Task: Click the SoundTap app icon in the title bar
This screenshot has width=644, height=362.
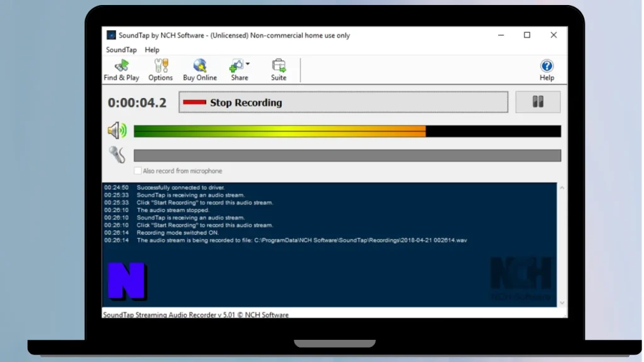Action: pyautogui.click(x=111, y=35)
